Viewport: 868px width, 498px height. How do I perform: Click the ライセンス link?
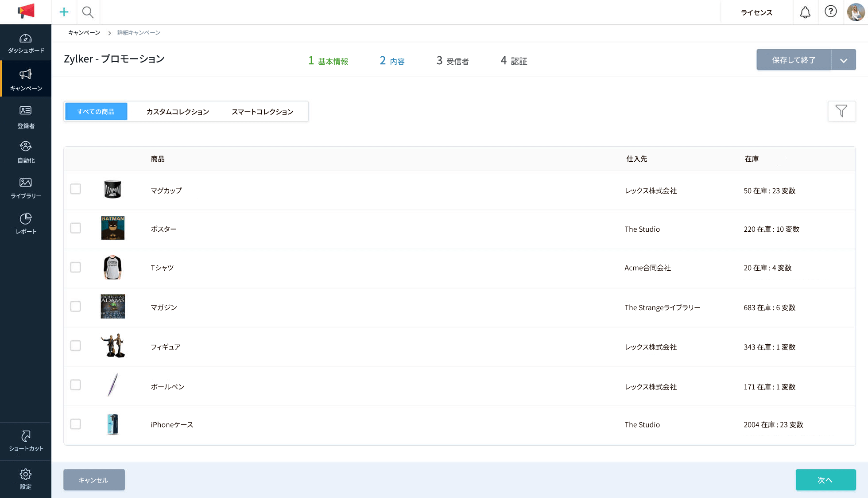point(756,12)
